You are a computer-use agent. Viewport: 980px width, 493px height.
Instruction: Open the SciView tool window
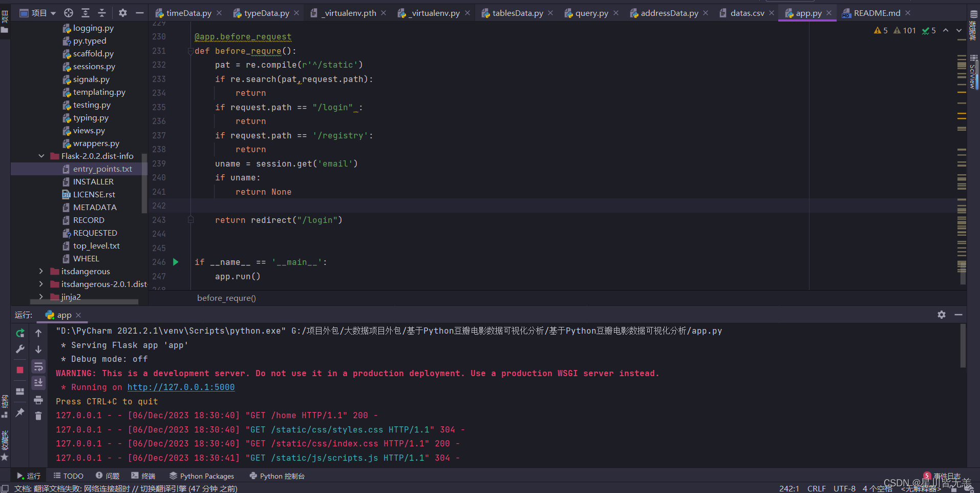pos(973,72)
